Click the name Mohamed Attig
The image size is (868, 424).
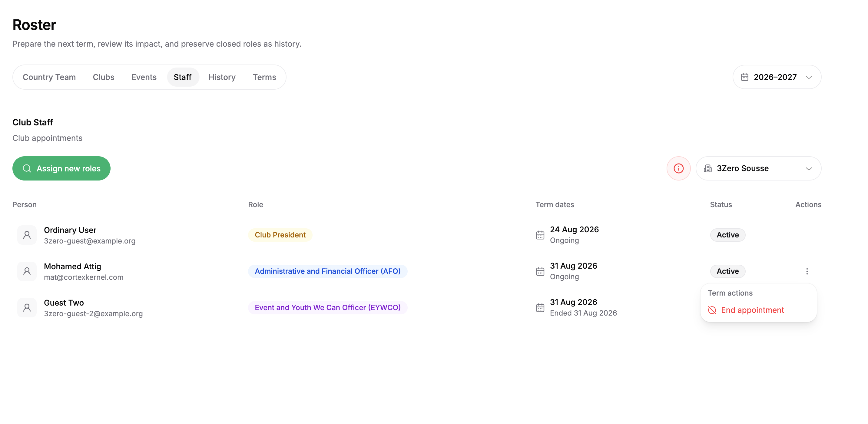[x=72, y=267]
